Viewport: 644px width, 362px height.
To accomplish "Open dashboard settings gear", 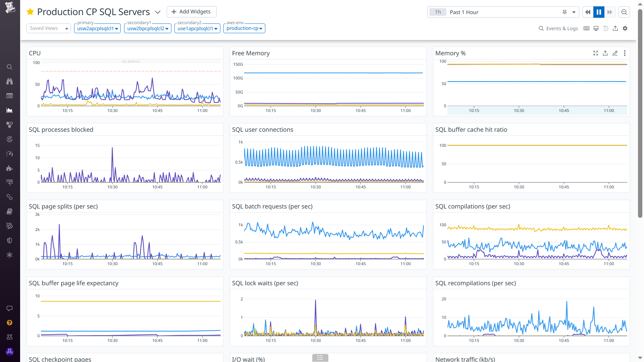I will 625,28.
